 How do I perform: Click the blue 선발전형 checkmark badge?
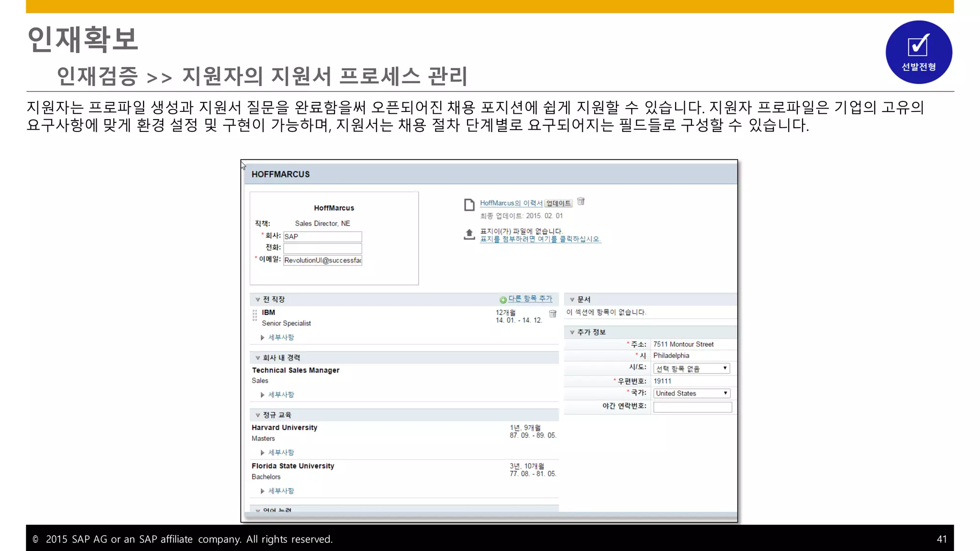pyautogui.click(x=918, y=52)
